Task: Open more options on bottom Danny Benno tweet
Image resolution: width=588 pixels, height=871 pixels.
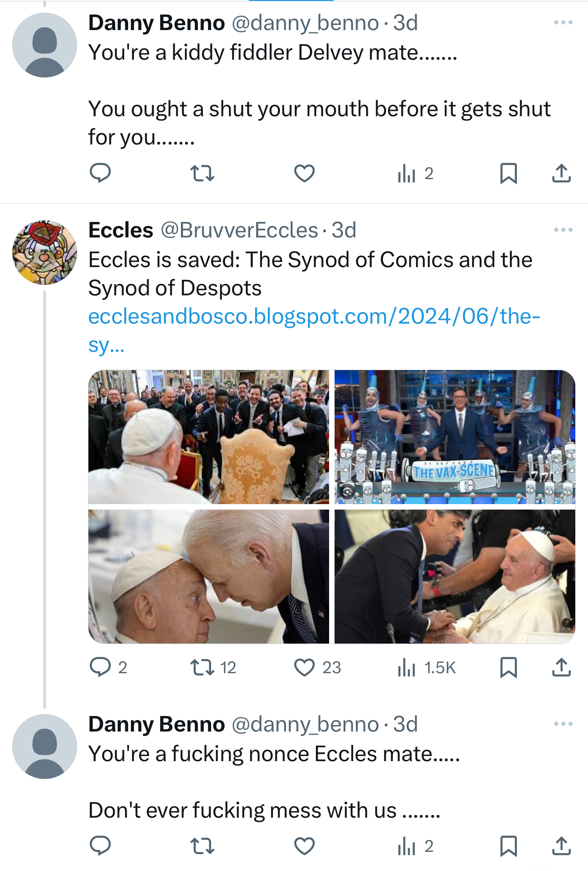Action: [563, 724]
